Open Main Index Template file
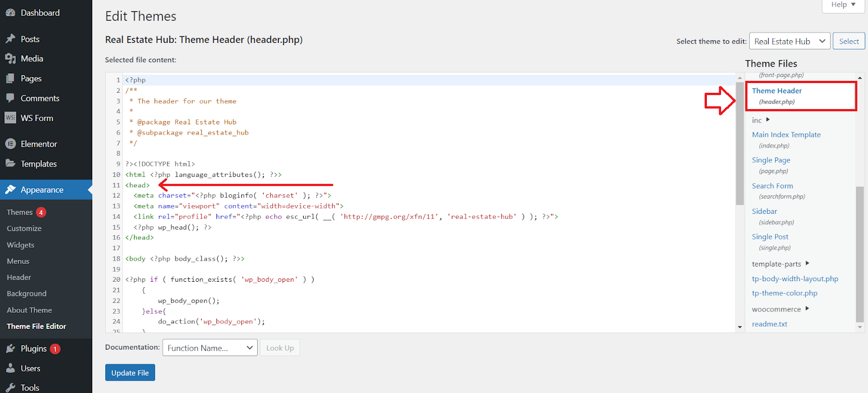This screenshot has width=868, height=393. 786,135
